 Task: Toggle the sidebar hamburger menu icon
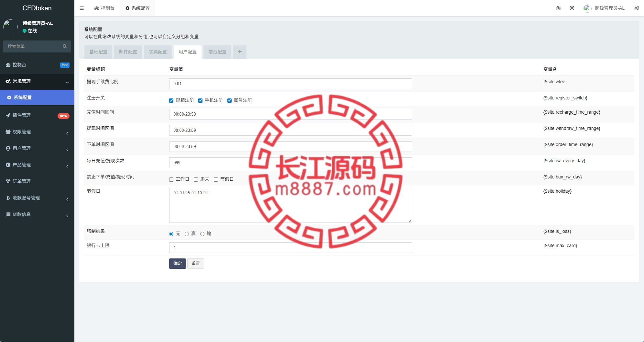pyautogui.click(x=82, y=8)
